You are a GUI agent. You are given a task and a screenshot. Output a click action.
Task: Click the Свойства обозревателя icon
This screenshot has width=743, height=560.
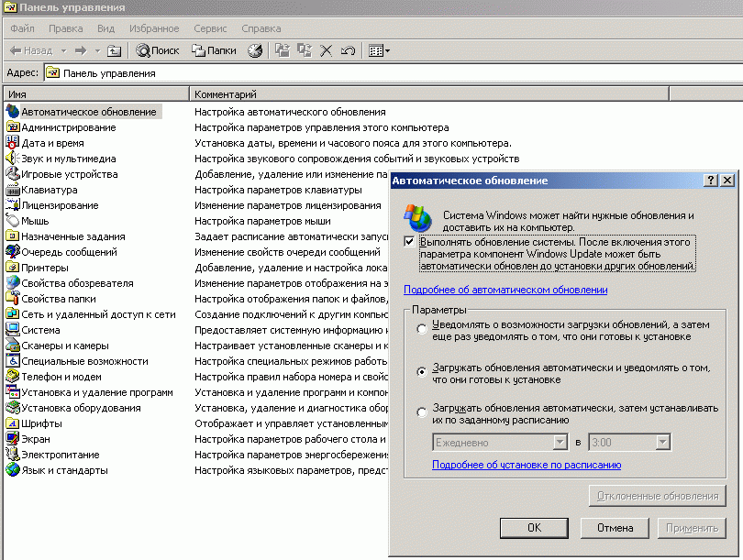click(12, 283)
